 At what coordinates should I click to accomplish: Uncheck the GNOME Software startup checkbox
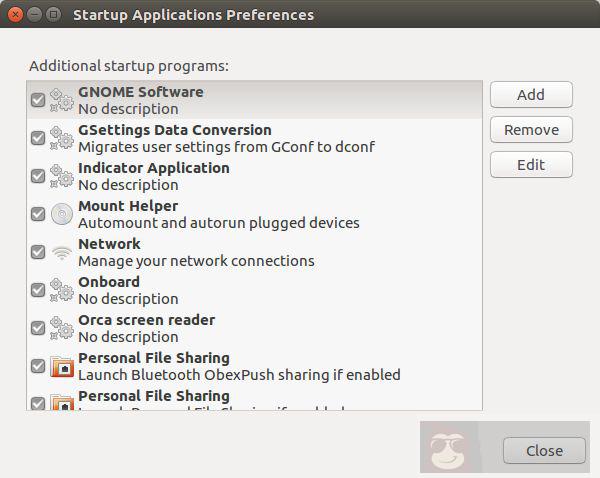[x=38, y=100]
